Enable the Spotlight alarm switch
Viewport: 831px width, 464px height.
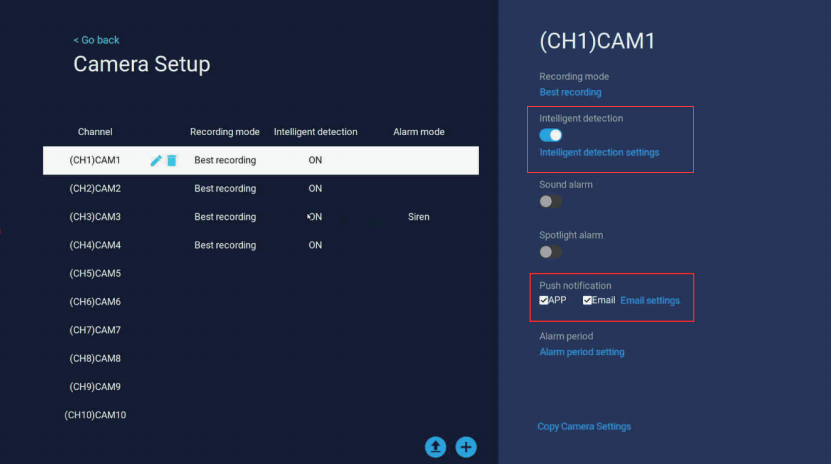(550, 252)
